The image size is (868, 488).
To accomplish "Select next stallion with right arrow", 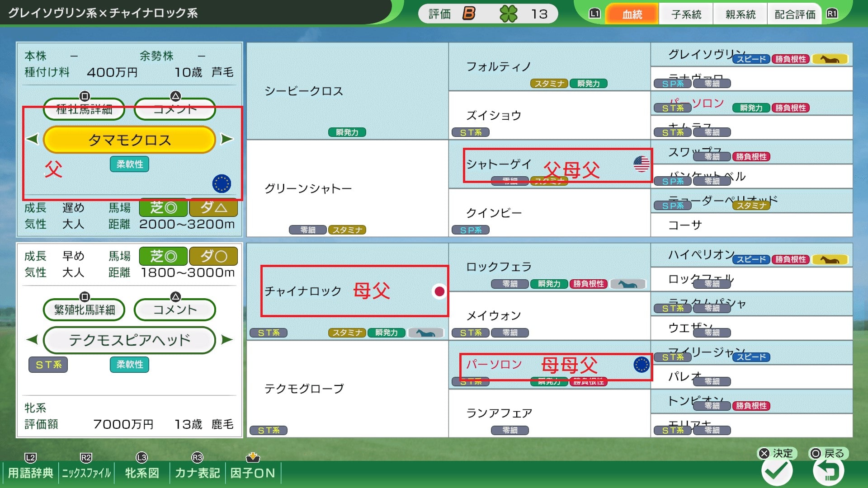I will tap(227, 139).
